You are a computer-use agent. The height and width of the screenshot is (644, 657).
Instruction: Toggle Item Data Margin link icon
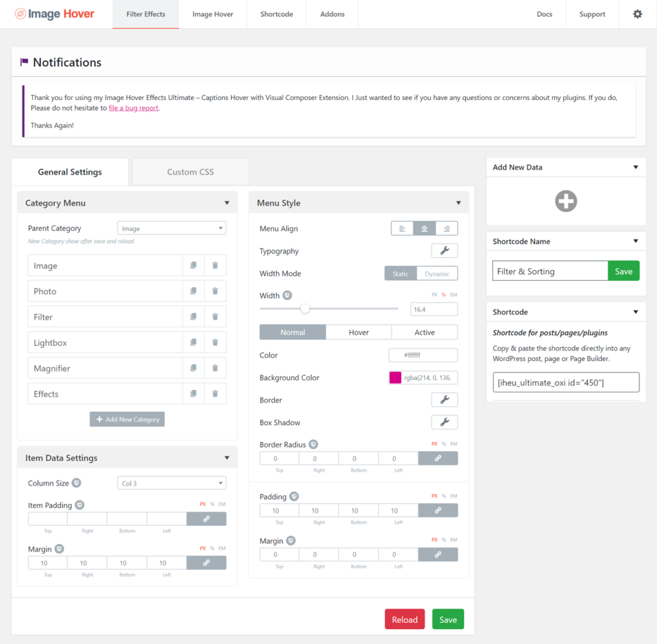(x=206, y=563)
